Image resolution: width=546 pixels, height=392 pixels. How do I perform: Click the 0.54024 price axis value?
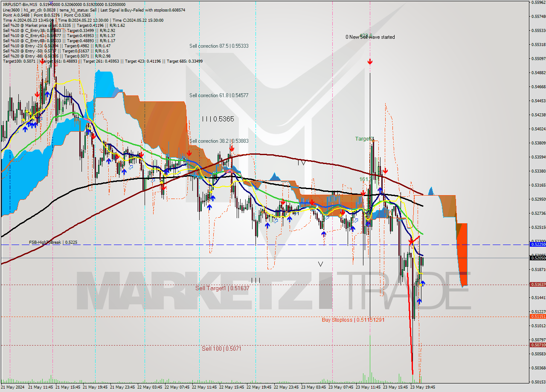click(538, 129)
